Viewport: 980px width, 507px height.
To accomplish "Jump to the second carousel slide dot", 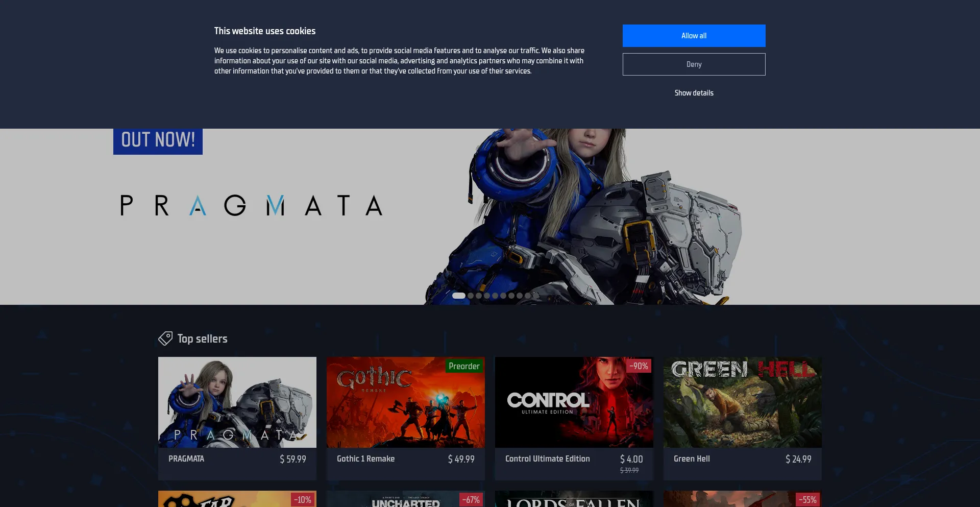I will pos(471,296).
